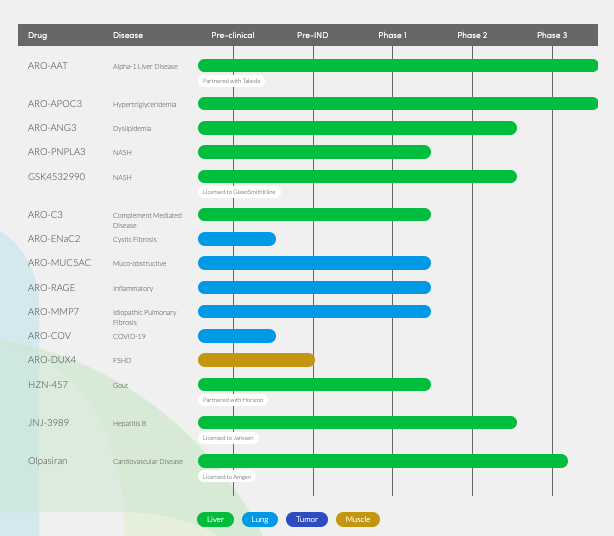614x536 pixels.
Task: Click the Pre-clinical column header
Action: coord(233,35)
